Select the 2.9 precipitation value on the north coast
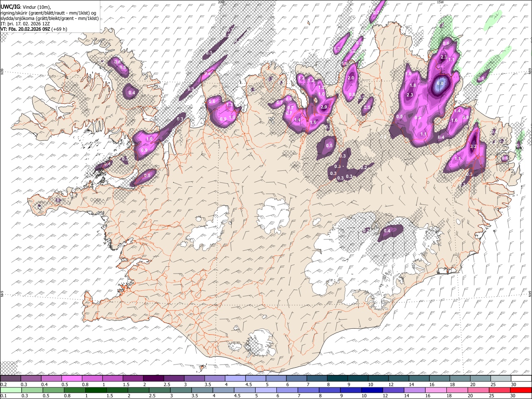 pos(324,107)
